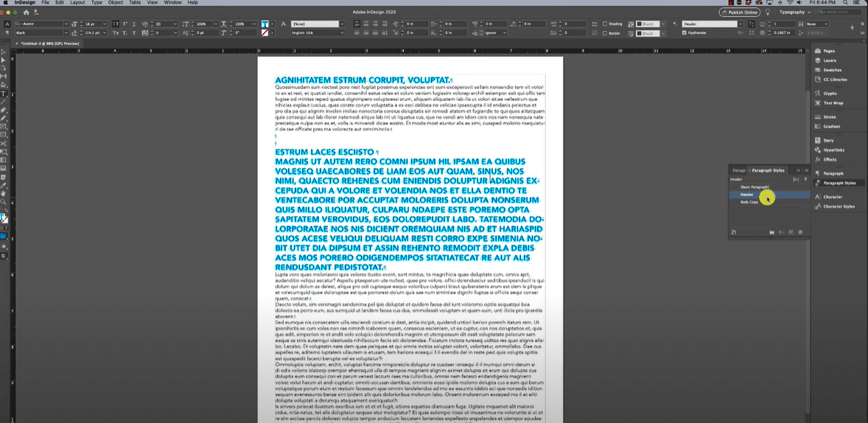Collapse the Paragraph Styles panel with double arrows
868x423 pixels.
[798, 170]
